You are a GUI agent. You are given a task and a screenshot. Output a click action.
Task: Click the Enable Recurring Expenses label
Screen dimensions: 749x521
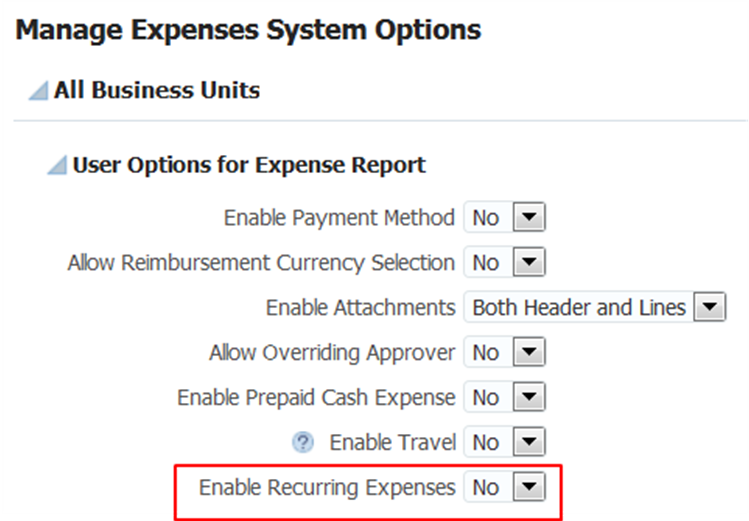click(x=327, y=487)
